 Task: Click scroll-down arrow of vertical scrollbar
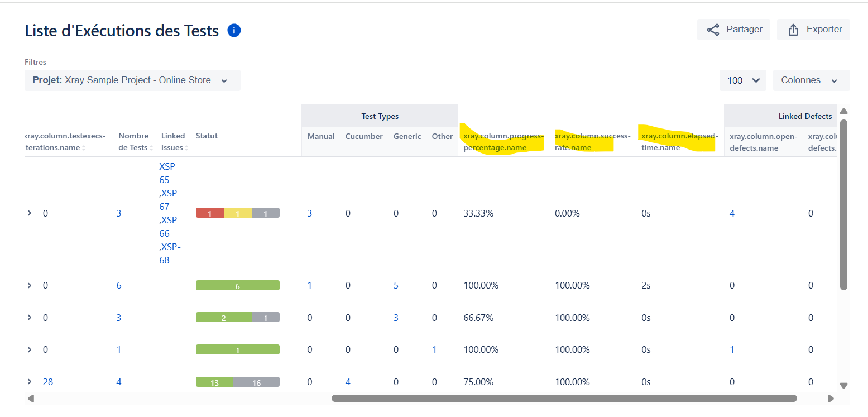point(843,385)
